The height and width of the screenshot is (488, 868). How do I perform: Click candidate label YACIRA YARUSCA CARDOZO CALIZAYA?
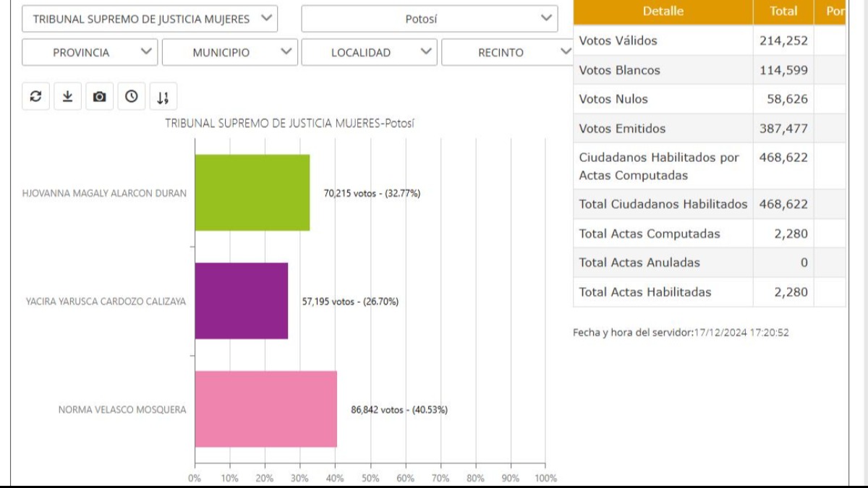tap(106, 301)
